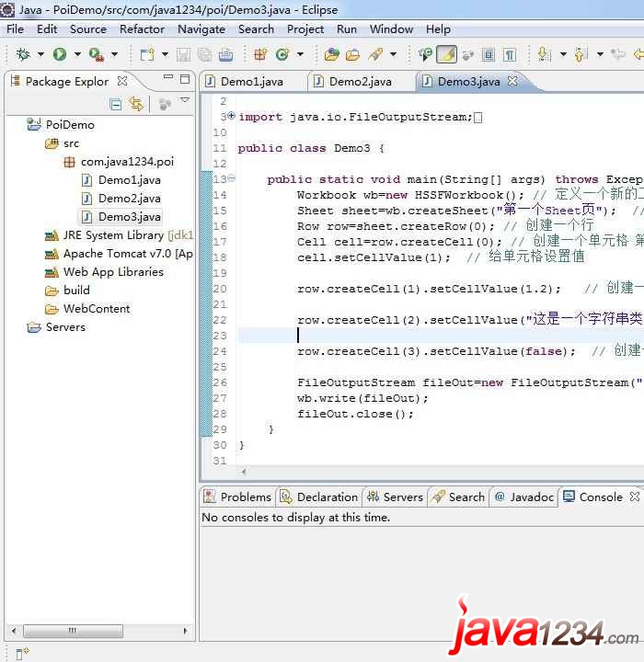Click the Next Annotation arrow icon
The height and width of the screenshot is (662, 644).
click(x=545, y=54)
